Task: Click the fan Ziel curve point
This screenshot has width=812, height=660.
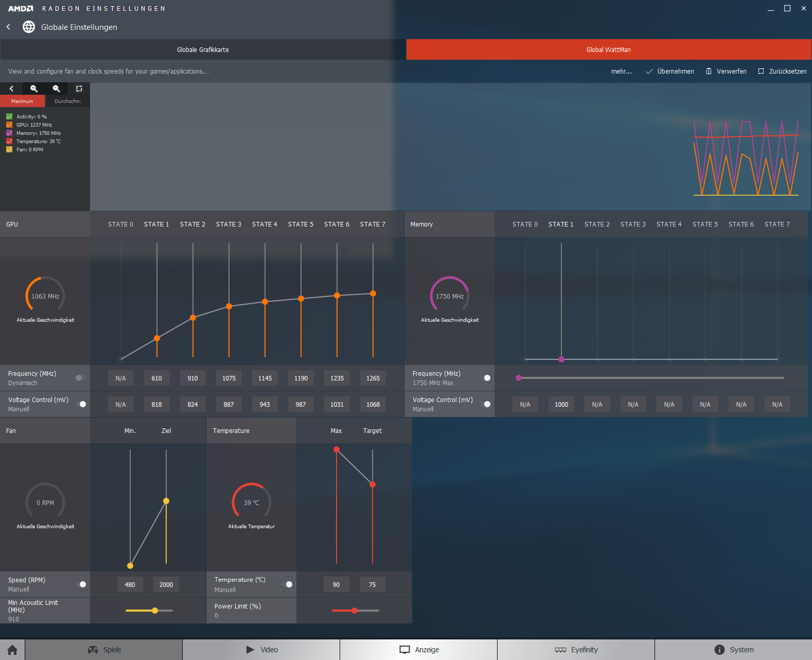Action: pyautogui.click(x=166, y=501)
